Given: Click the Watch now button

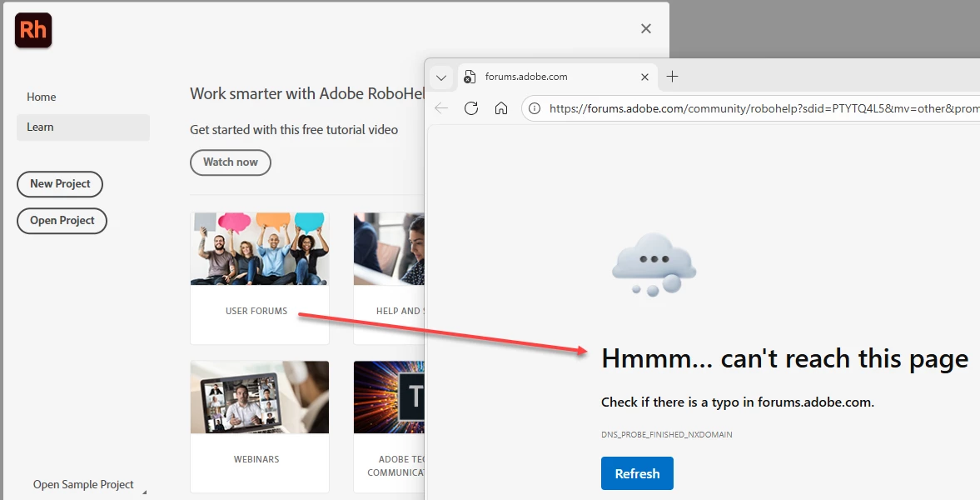Looking at the screenshot, I should point(231,162).
